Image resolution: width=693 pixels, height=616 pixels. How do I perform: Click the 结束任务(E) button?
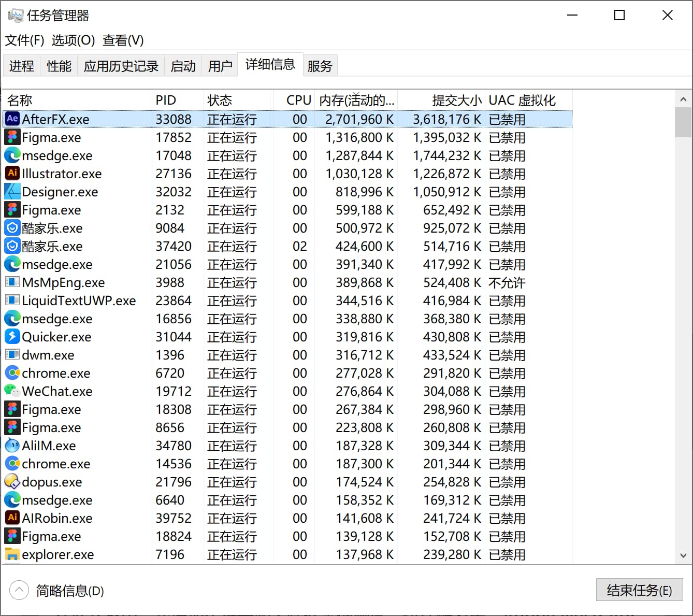[x=639, y=590]
